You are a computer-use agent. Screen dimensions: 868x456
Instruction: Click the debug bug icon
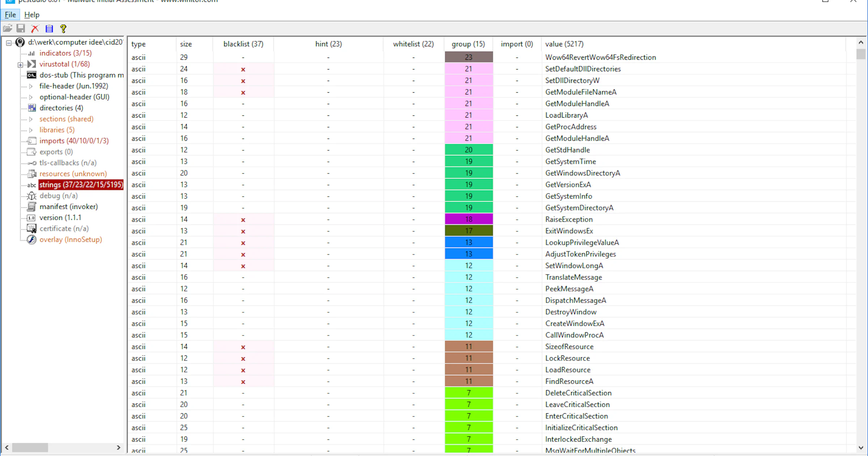[31, 196]
